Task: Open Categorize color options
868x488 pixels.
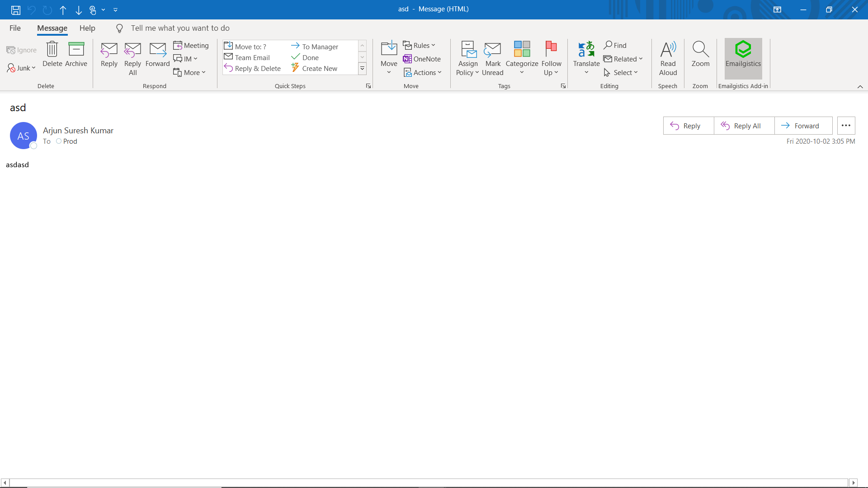Action: coord(522,58)
